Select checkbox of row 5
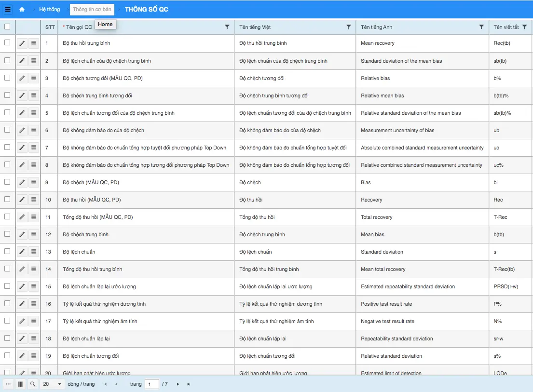The width and height of the screenshot is (533, 392). tap(7, 112)
